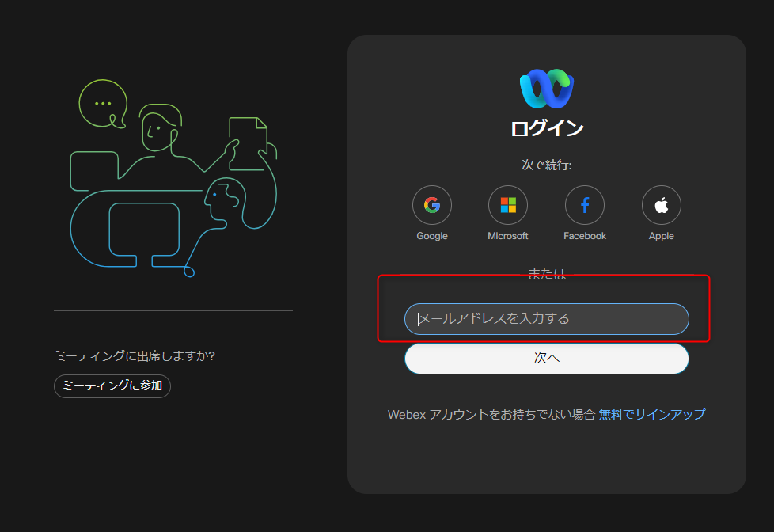Click the Google text label
Screen dimensions: 774x532
click(x=432, y=236)
